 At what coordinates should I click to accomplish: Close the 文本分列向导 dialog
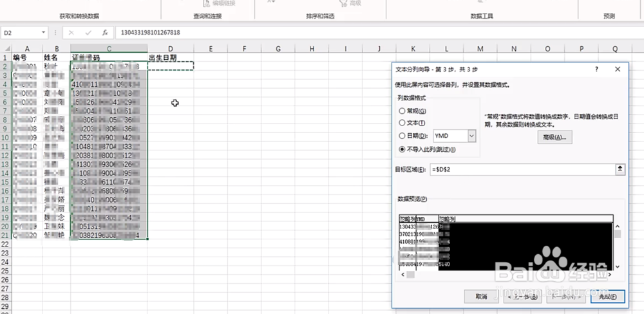click(618, 69)
